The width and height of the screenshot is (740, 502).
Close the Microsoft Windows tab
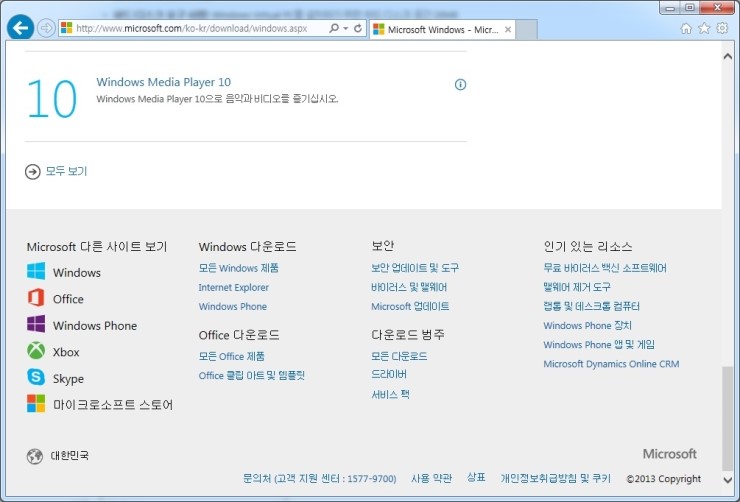(508, 30)
